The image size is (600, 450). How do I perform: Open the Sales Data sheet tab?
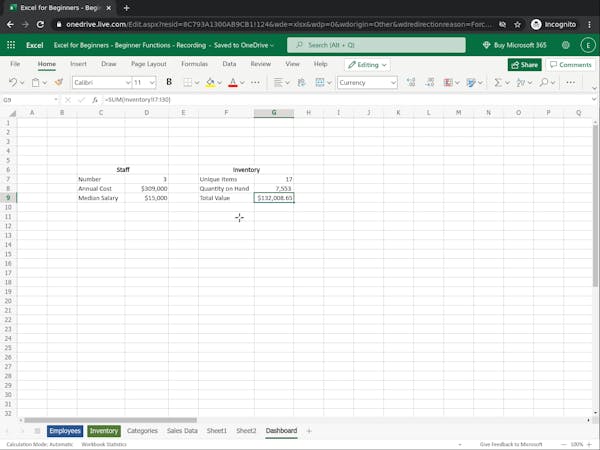[182, 431]
